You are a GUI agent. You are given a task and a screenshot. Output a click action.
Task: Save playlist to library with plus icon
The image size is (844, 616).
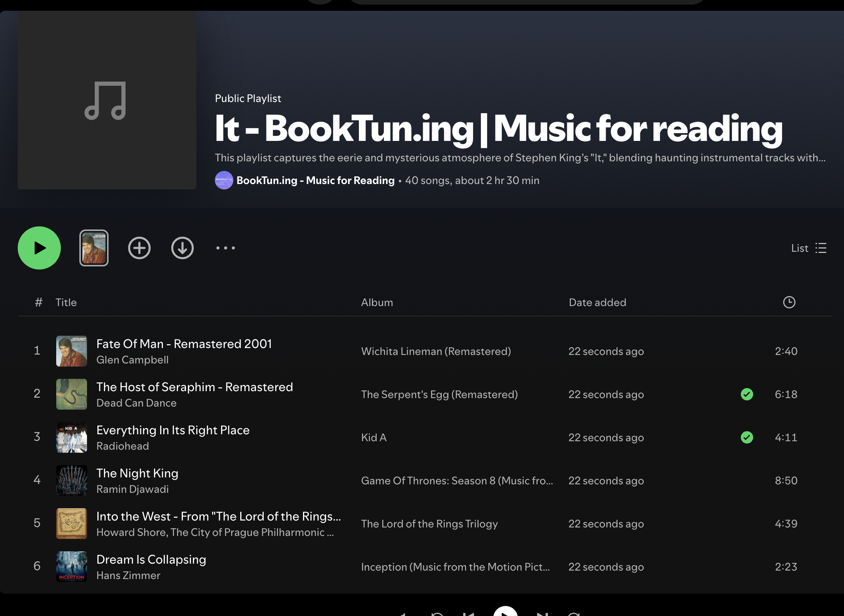coord(139,248)
